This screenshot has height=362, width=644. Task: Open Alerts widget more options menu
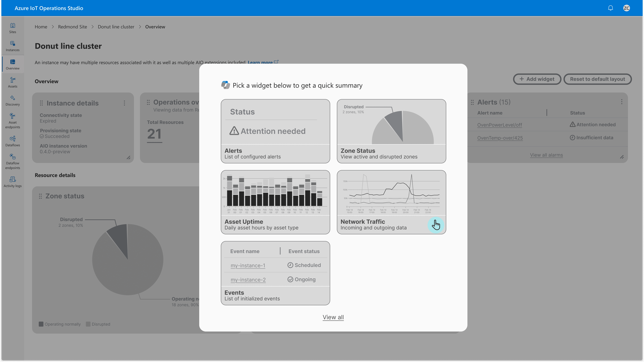pyautogui.click(x=622, y=102)
